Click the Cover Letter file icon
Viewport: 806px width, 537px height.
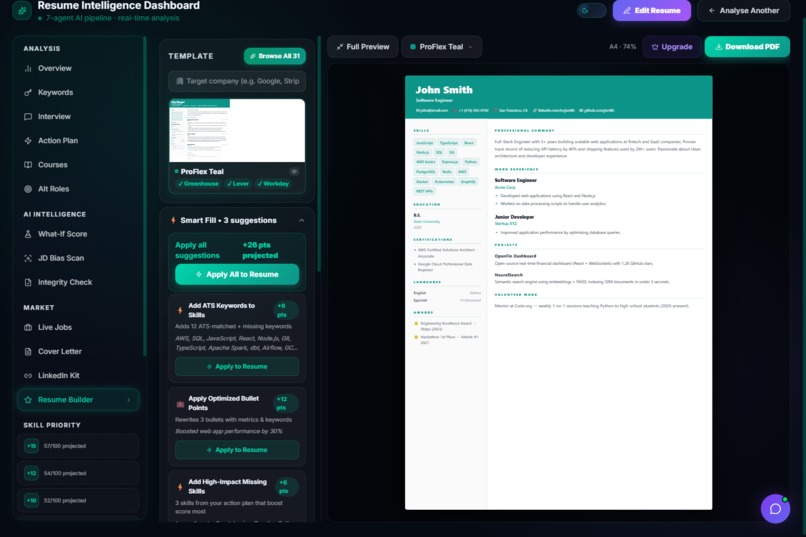28,352
